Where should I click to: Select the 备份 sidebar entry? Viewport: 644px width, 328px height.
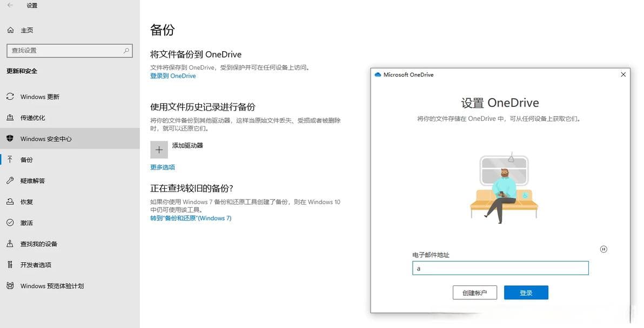pos(70,160)
